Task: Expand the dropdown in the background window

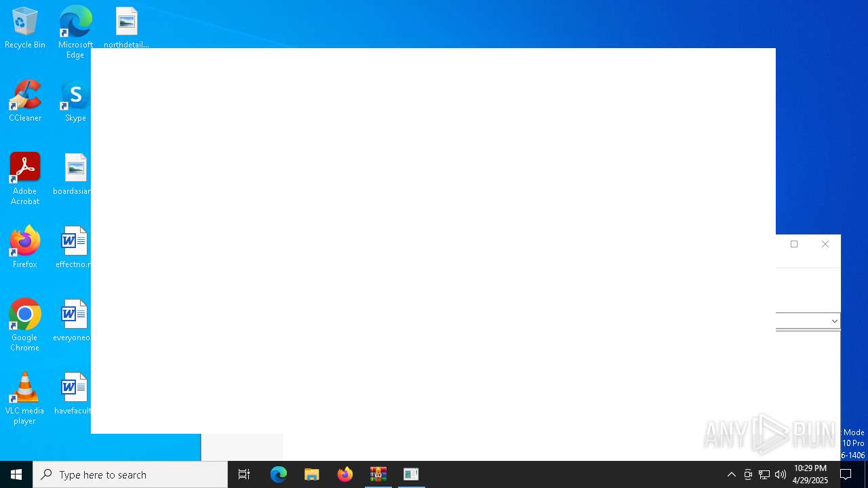Action: pos(835,321)
